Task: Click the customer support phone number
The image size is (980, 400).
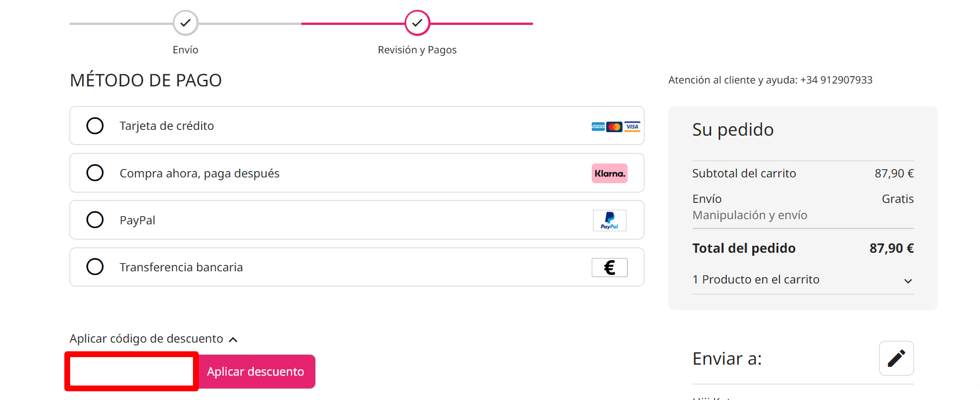Action: click(836, 80)
